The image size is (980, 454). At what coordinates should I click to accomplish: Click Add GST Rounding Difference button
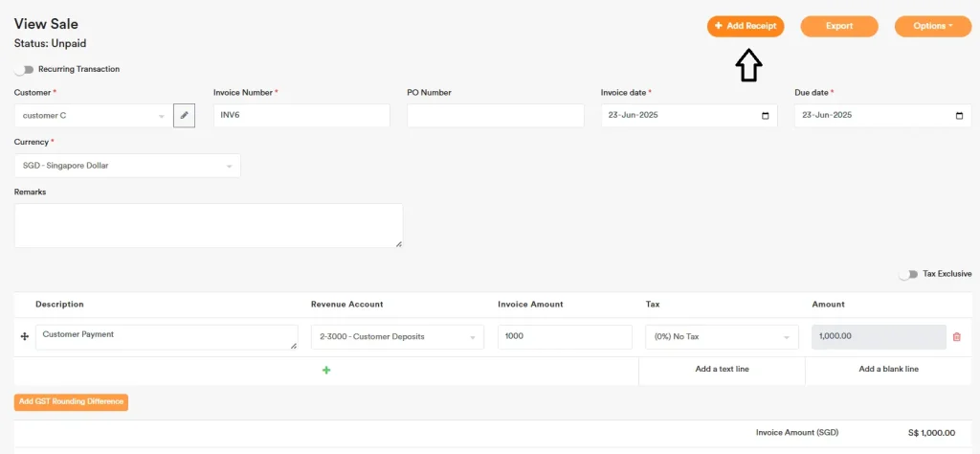click(71, 401)
